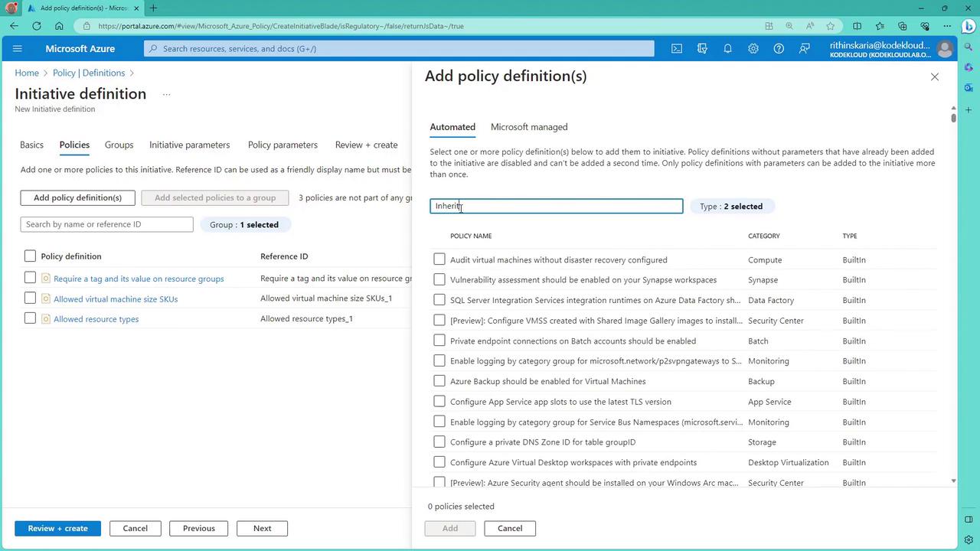Open Allowed virtual machine size SKUs link
This screenshot has height=551, width=980.
(x=116, y=298)
